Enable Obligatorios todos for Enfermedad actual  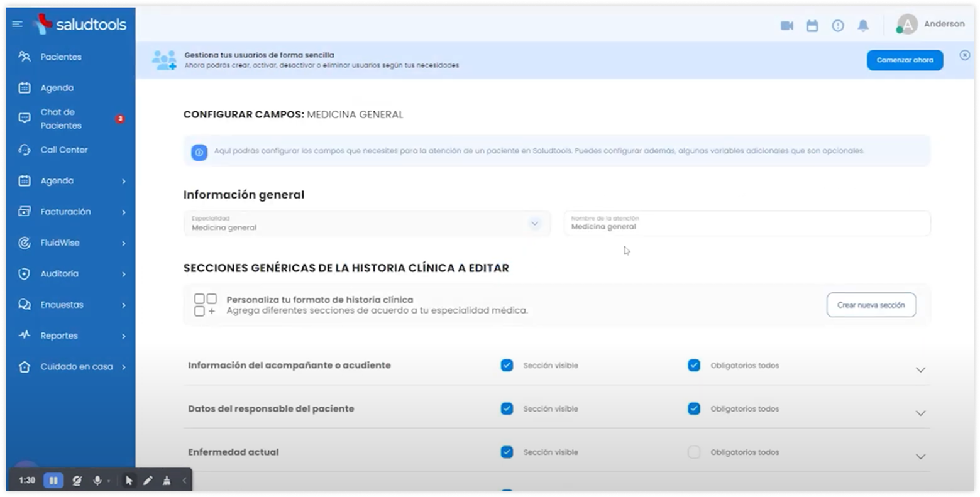694,452
